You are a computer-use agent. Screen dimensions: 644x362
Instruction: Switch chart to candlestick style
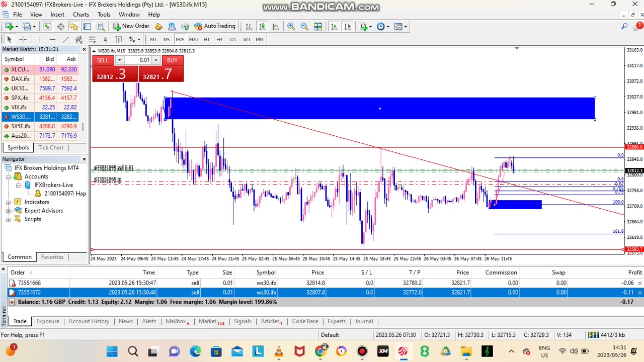click(x=262, y=26)
